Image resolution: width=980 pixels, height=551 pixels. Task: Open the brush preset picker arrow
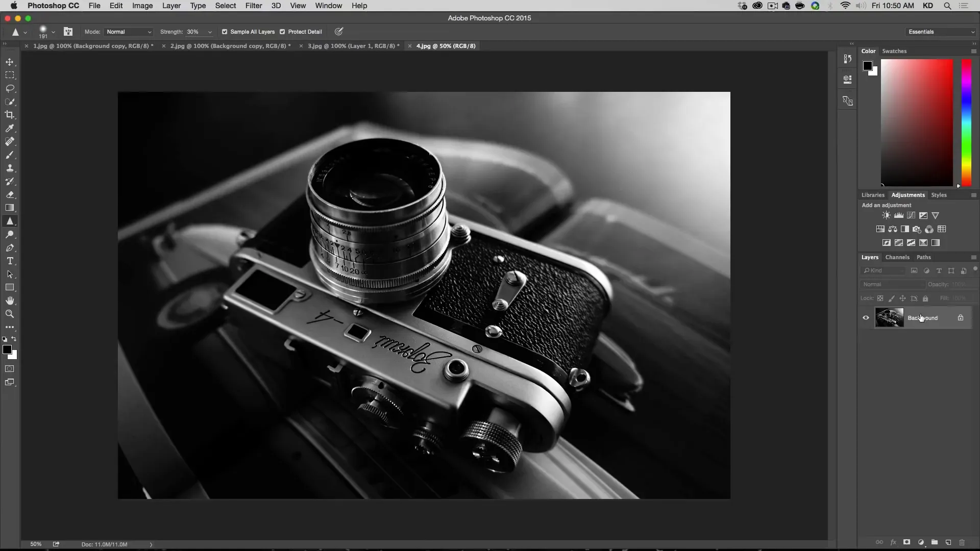(x=53, y=32)
